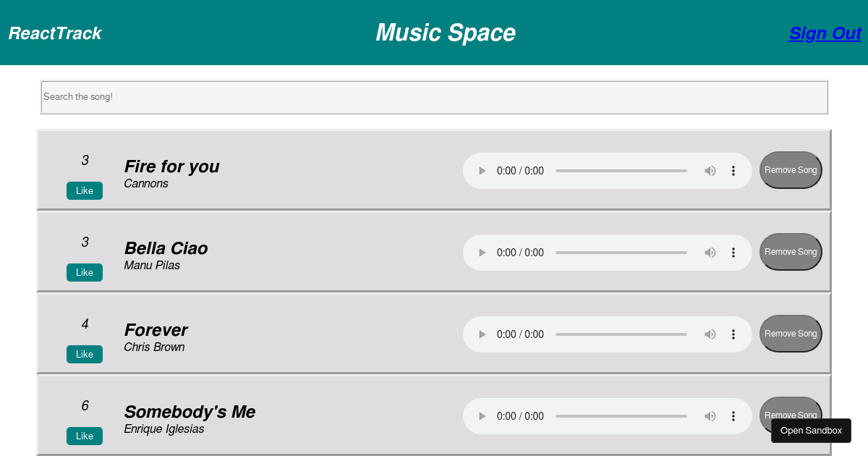Play Bella Ciao by Manu Pilas

(482, 253)
